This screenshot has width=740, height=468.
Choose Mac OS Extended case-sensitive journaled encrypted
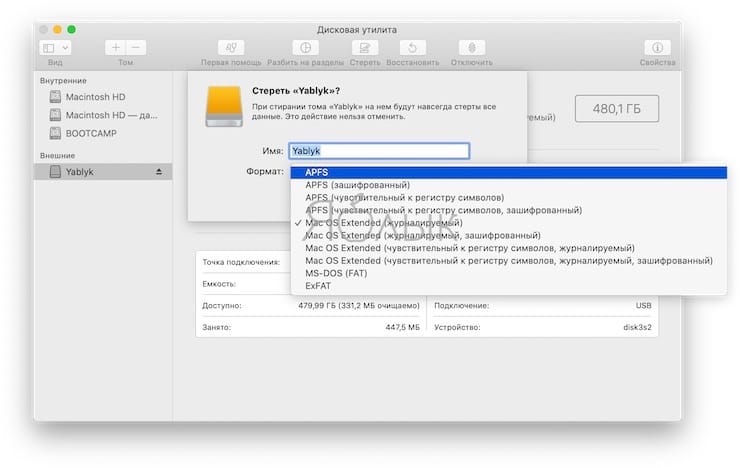[509, 260]
